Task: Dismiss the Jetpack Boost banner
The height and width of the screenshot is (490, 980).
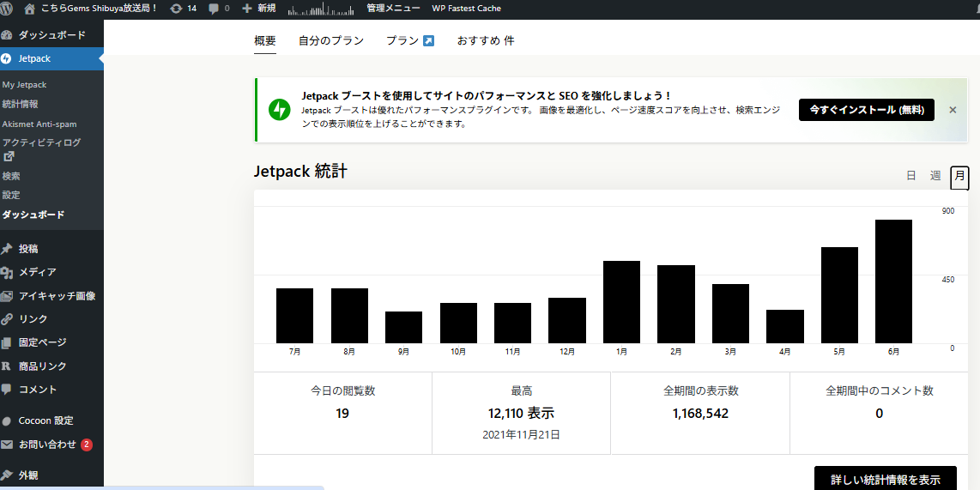Action: click(x=953, y=110)
